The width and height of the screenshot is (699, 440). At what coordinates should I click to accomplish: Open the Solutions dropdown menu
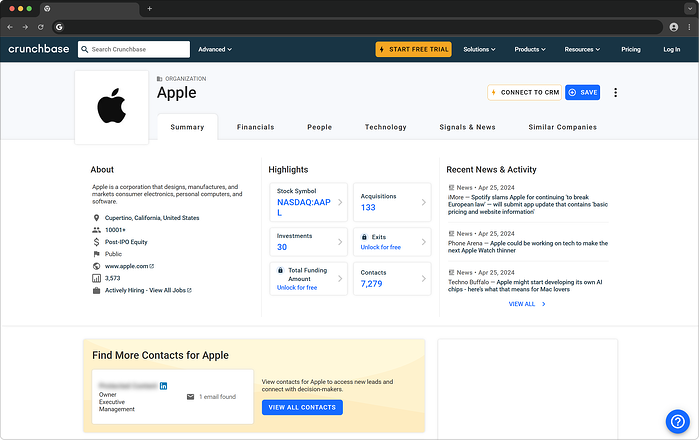coord(480,49)
